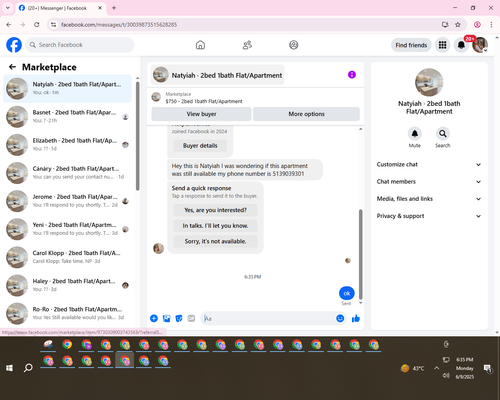Open more actions plus icon in composer
The height and width of the screenshot is (400, 500).
click(x=154, y=318)
